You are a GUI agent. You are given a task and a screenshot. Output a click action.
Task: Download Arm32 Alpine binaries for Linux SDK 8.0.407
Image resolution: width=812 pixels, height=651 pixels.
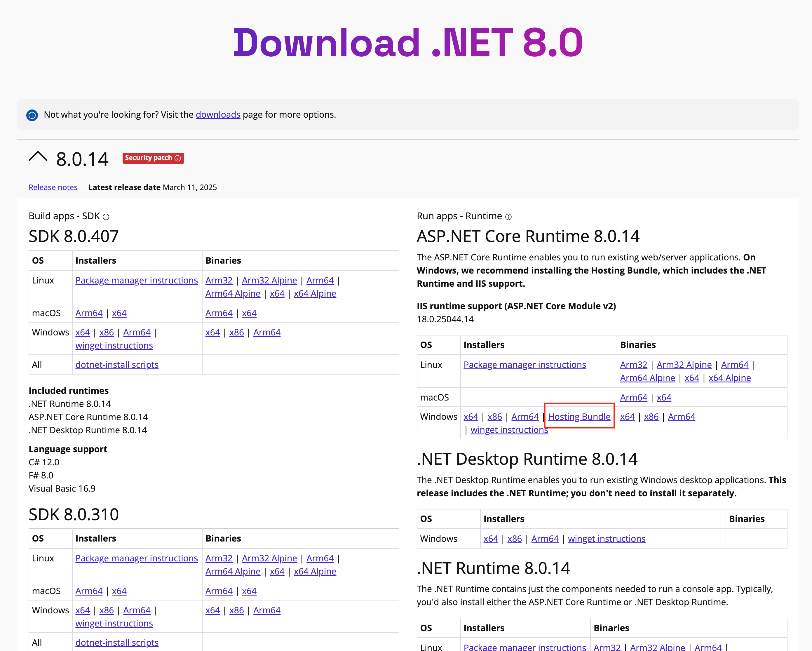click(269, 280)
